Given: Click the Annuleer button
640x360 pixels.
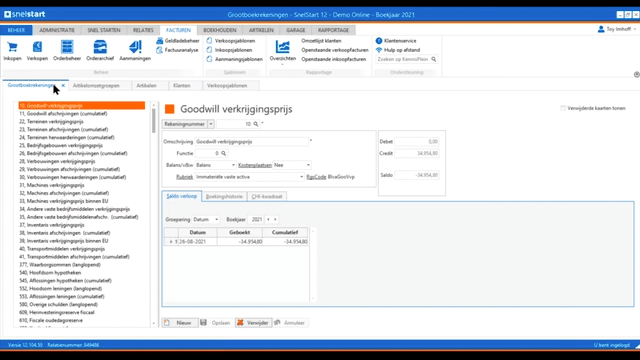Looking at the screenshot, I should [x=290, y=323].
